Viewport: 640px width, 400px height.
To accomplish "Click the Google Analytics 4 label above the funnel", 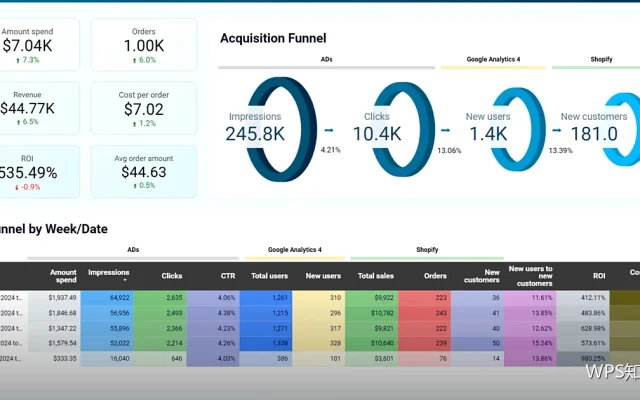I will click(x=493, y=59).
